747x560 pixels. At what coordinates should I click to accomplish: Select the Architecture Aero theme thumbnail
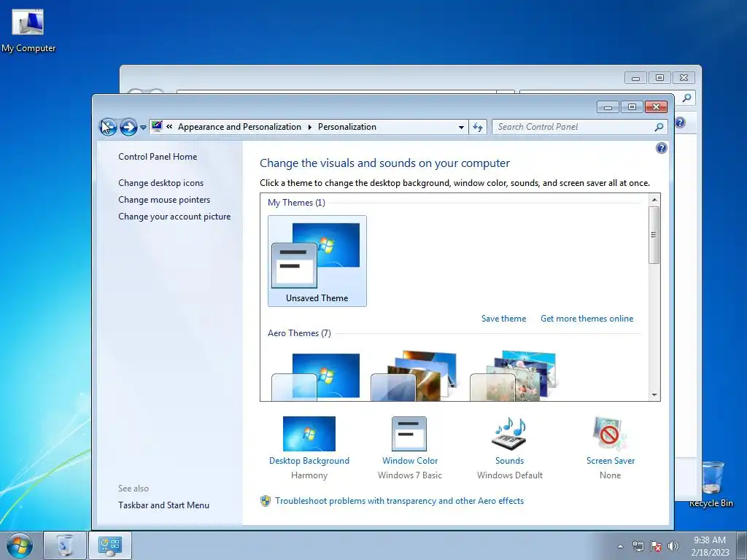click(414, 376)
